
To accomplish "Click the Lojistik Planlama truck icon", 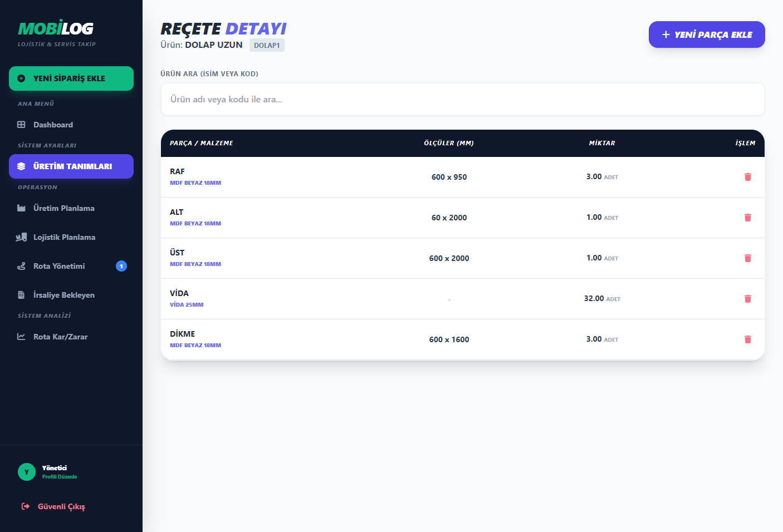I will click(x=21, y=237).
